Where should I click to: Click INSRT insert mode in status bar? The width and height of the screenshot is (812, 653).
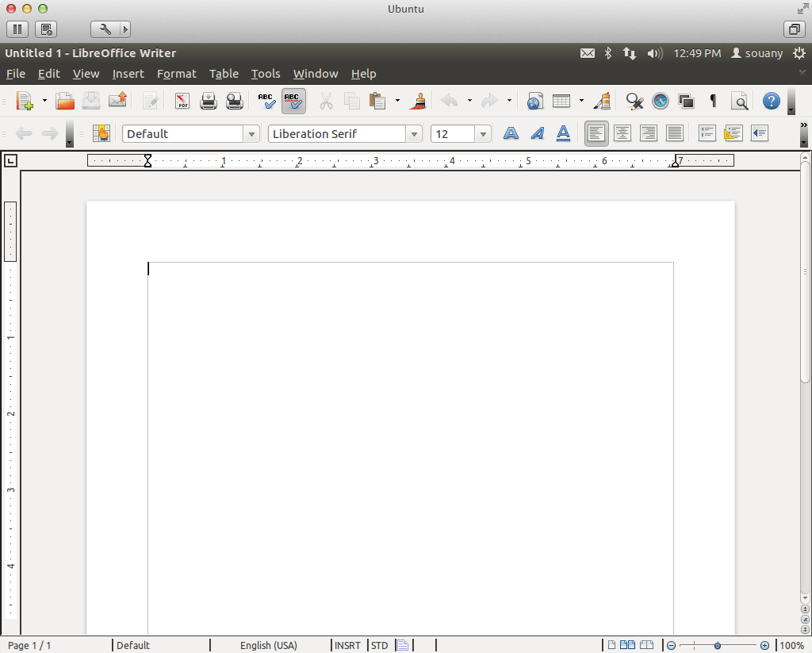click(x=347, y=645)
